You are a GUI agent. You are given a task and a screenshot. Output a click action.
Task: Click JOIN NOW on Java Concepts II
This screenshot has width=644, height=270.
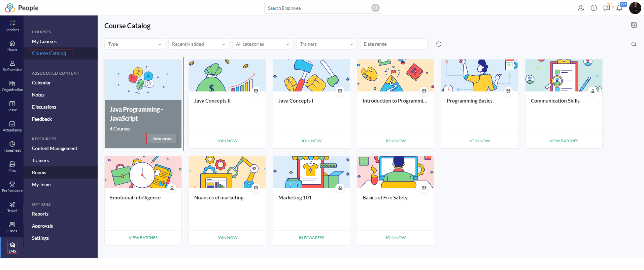[x=227, y=141]
